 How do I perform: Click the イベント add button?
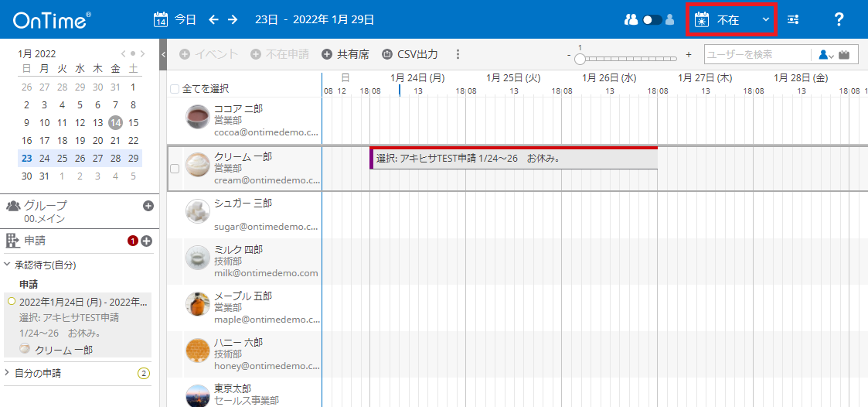click(209, 54)
